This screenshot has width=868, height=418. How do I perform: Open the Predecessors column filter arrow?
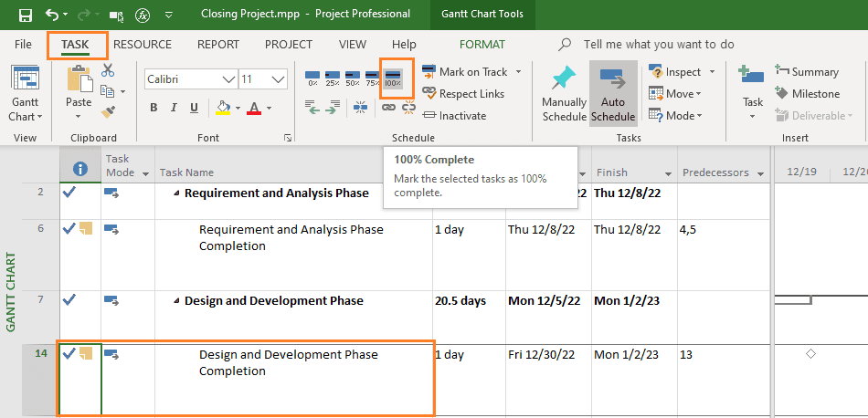click(760, 173)
